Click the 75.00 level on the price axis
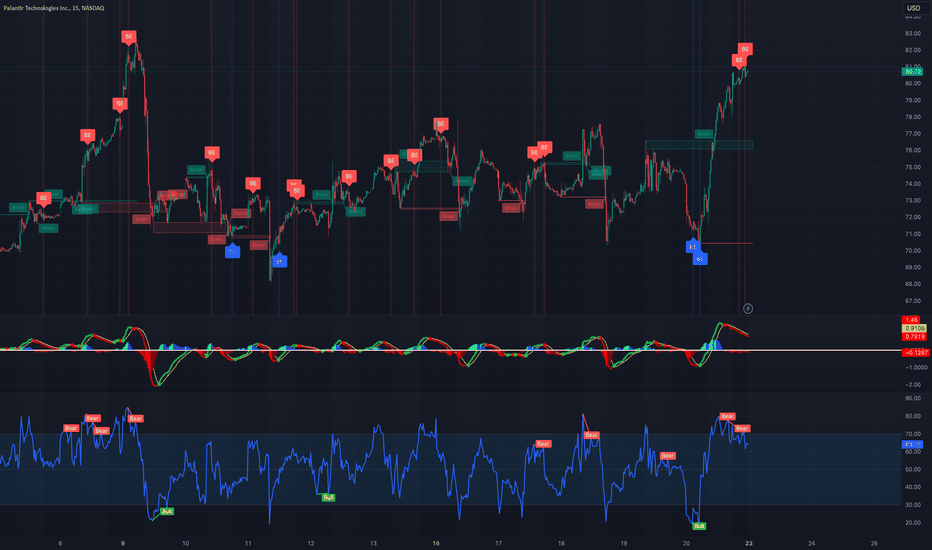This screenshot has height=550, width=932. point(912,167)
